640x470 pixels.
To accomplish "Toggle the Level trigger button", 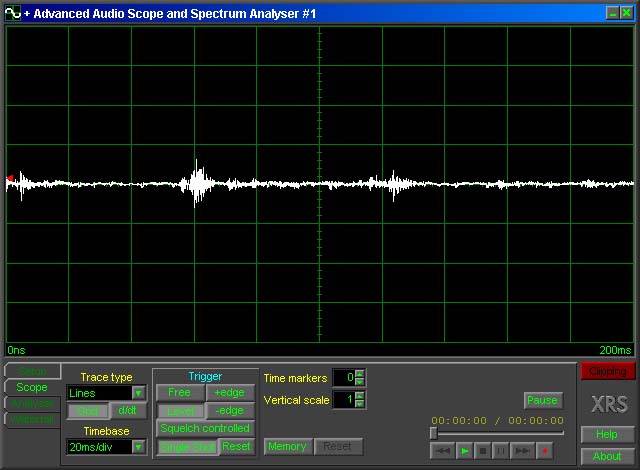I will tap(180, 411).
